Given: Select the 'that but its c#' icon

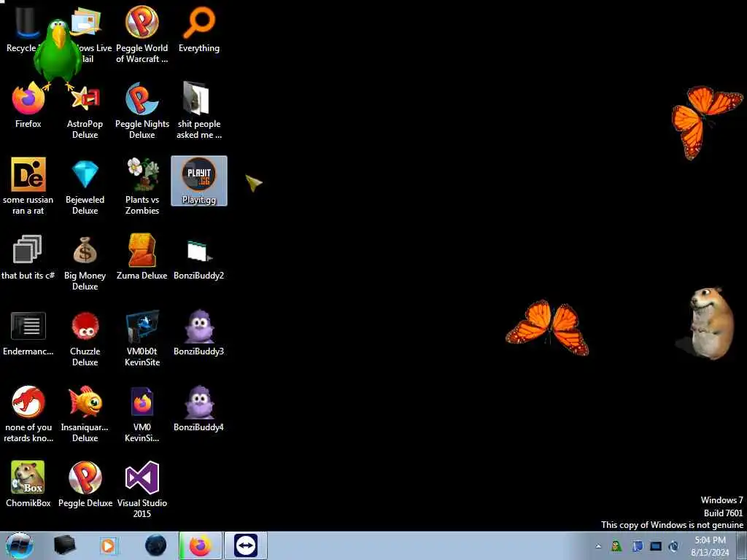Looking at the screenshot, I should click(x=28, y=257).
